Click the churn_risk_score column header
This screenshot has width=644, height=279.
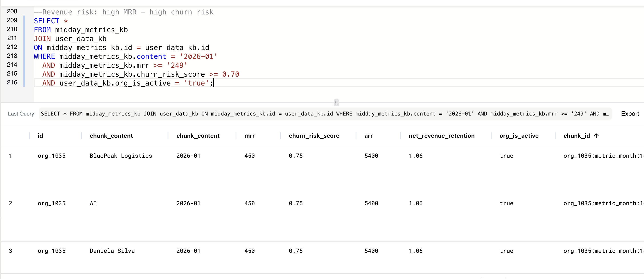click(x=314, y=136)
